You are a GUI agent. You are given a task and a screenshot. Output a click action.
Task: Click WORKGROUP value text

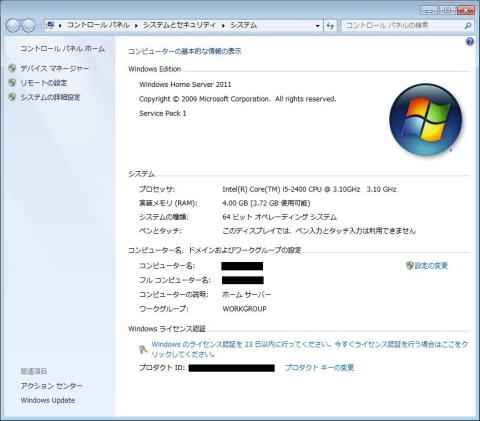pyautogui.click(x=244, y=309)
